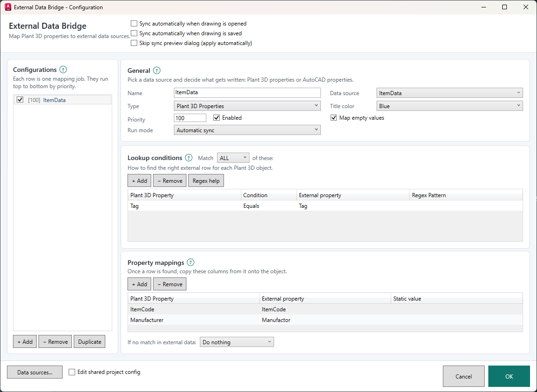Toggle Skip sync preview dialog checkbox
The height and width of the screenshot is (392, 537).
(x=134, y=43)
